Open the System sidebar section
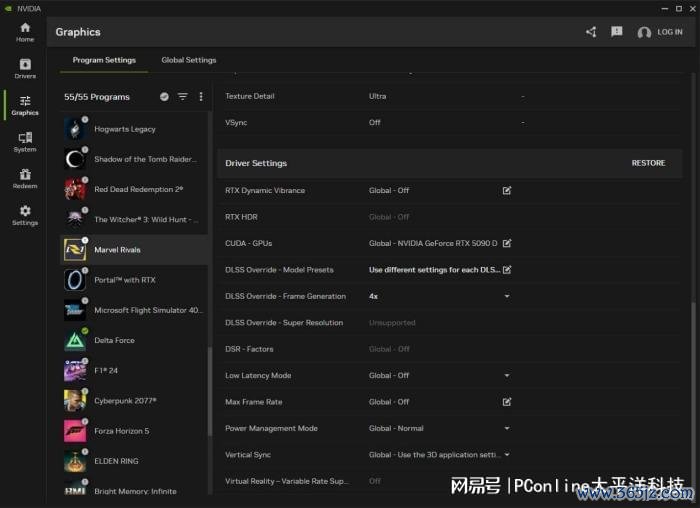The height and width of the screenshot is (508, 700). [25, 142]
